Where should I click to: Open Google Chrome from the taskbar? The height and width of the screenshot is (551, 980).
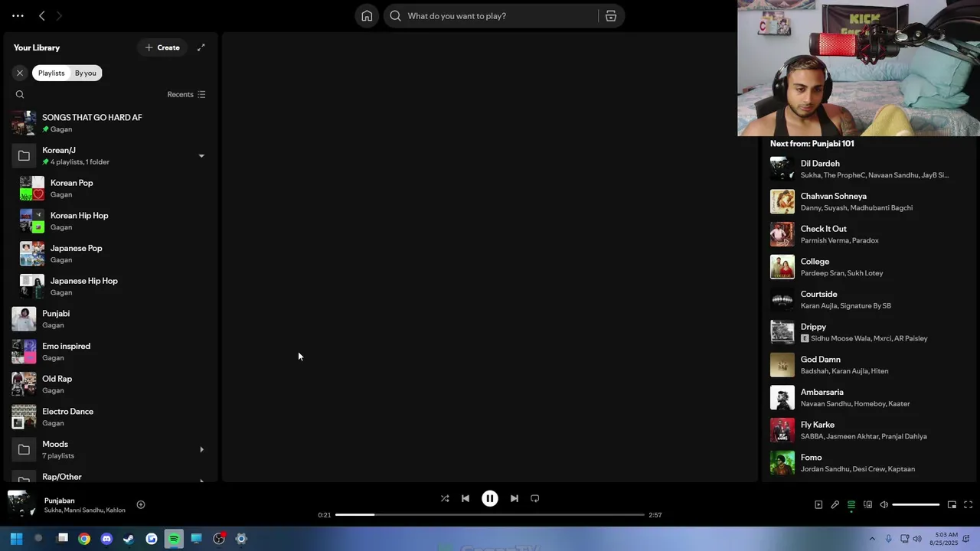tap(84, 539)
